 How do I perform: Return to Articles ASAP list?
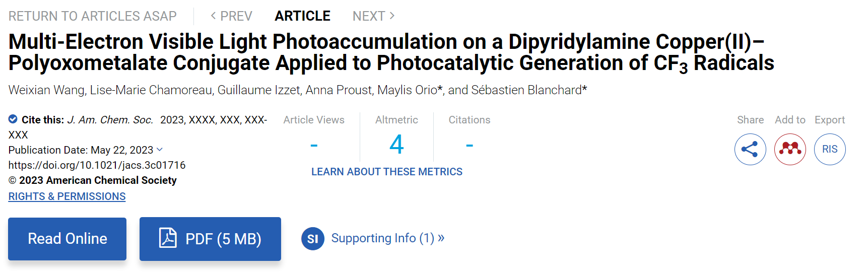(x=93, y=16)
